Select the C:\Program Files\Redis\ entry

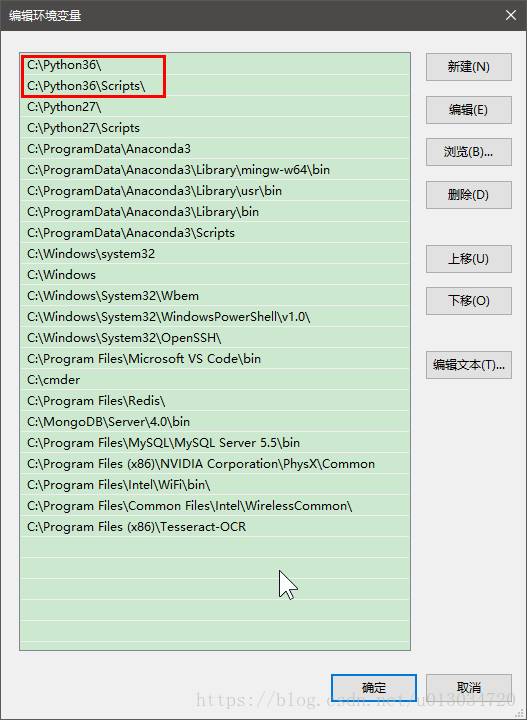[215, 400]
